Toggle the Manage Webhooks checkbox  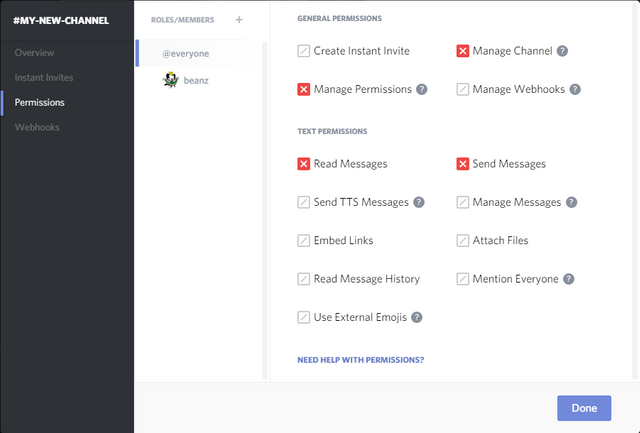click(x=462, y=89)
